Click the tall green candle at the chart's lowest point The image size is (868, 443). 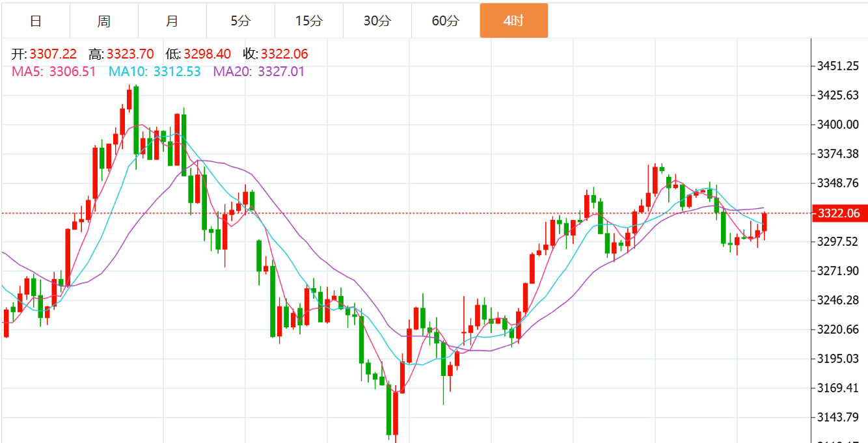[388, 410]
